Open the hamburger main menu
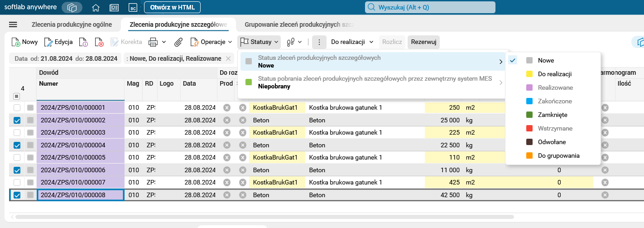This screenshot has width=644, height=228. pos(13,24)
